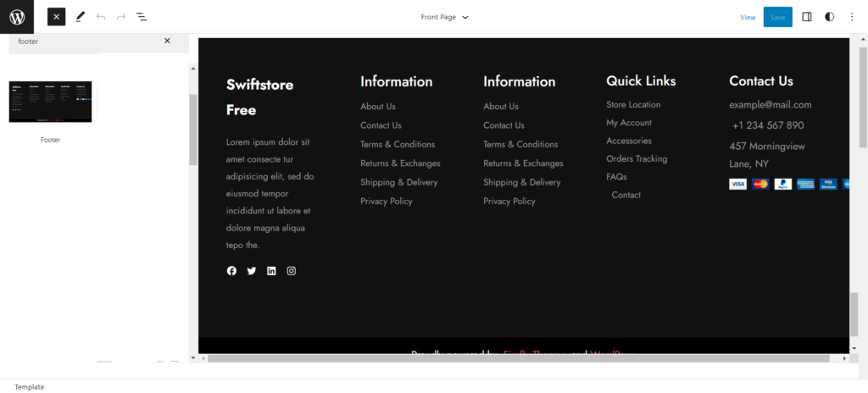The image size is (868, 393).
Task: Clear the footer search field
Action: point(167,41)
